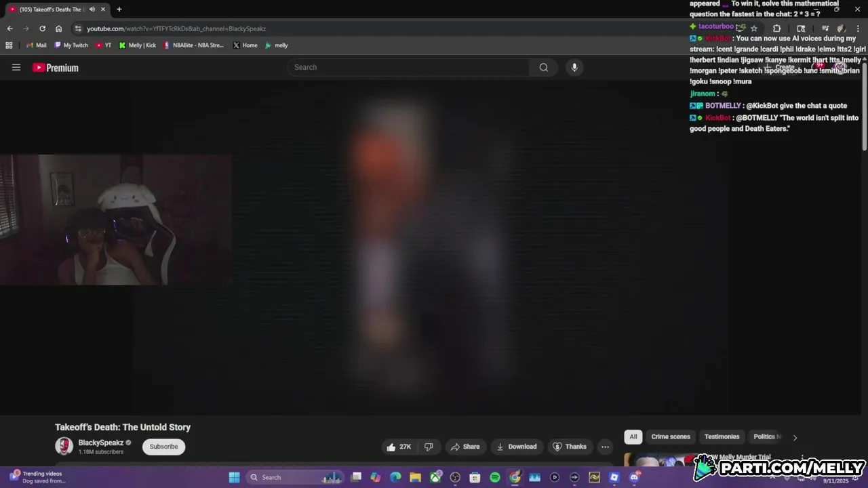Go forward in browser history
This screenshot has width=868, height=488.
[x=26, y=28]
